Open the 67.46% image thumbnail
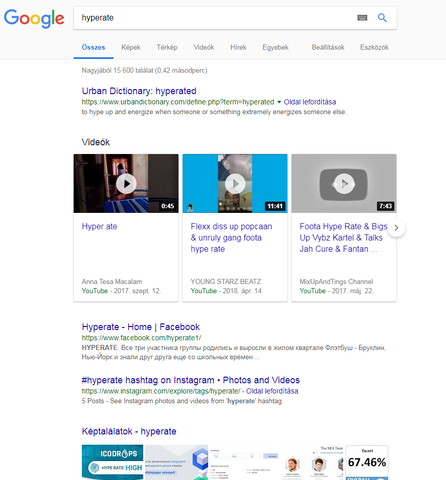The height and width of the screenshot is (480, 446). (367, 462)
